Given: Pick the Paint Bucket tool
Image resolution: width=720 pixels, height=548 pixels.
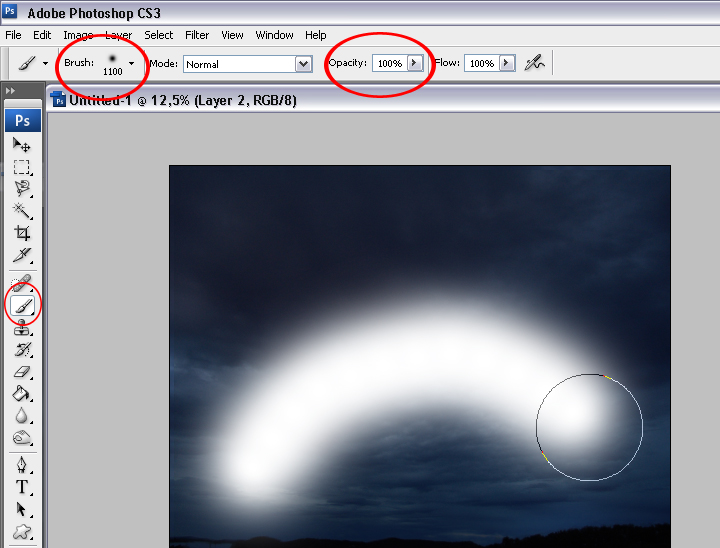Looking at the screenshot, I should tap(21, 394).
